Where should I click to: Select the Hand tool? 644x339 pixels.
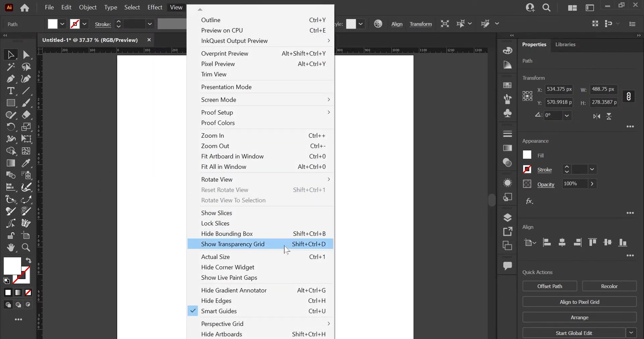pos(11,247)
